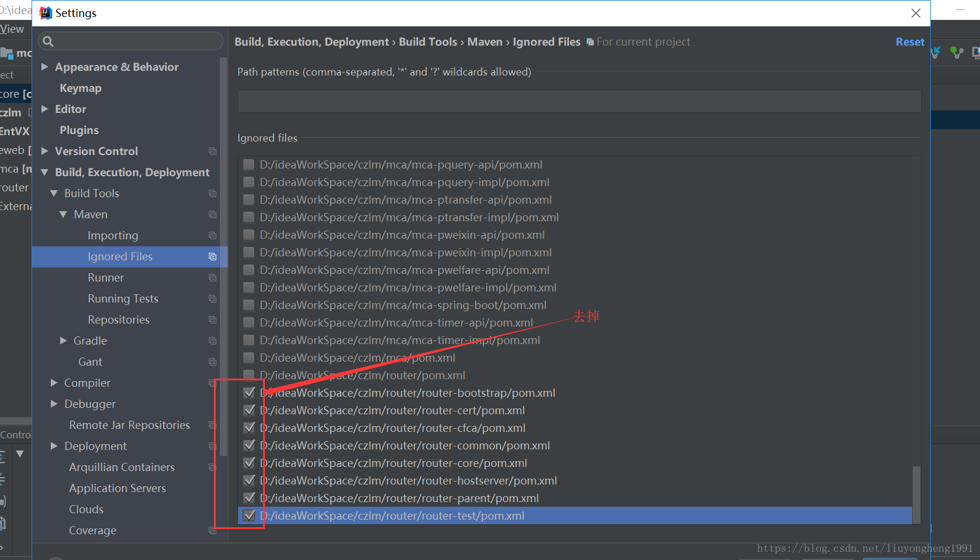980x560 pixels.
Task: Click project-level icon beside Running Tests
Action: click(213, 298)
